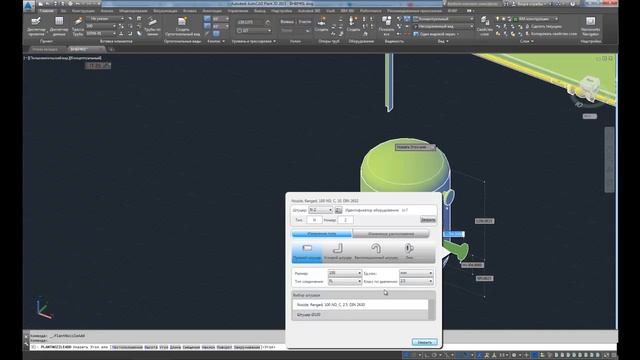Open the Диспетчер данных (Data Manager) tool
Image resolution: width=640 pixels, height=360 pixels.
tap(59, 27)
